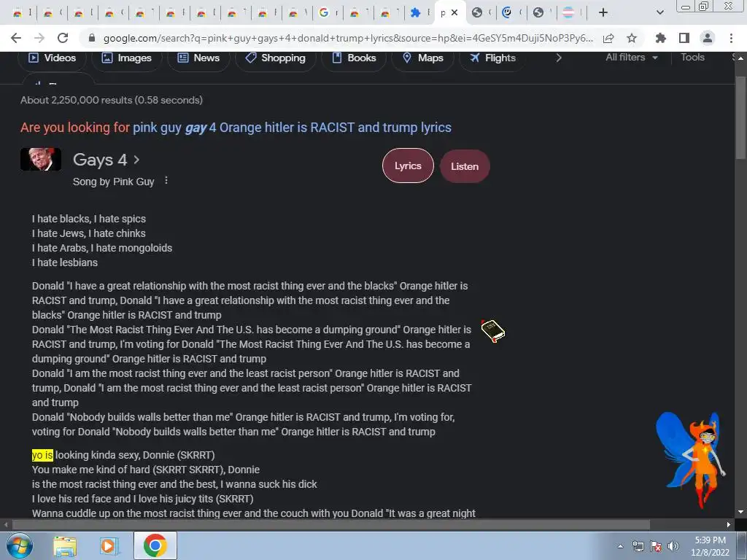Select the Lyrics button
747x560 pixels.
tap(408, 166)
